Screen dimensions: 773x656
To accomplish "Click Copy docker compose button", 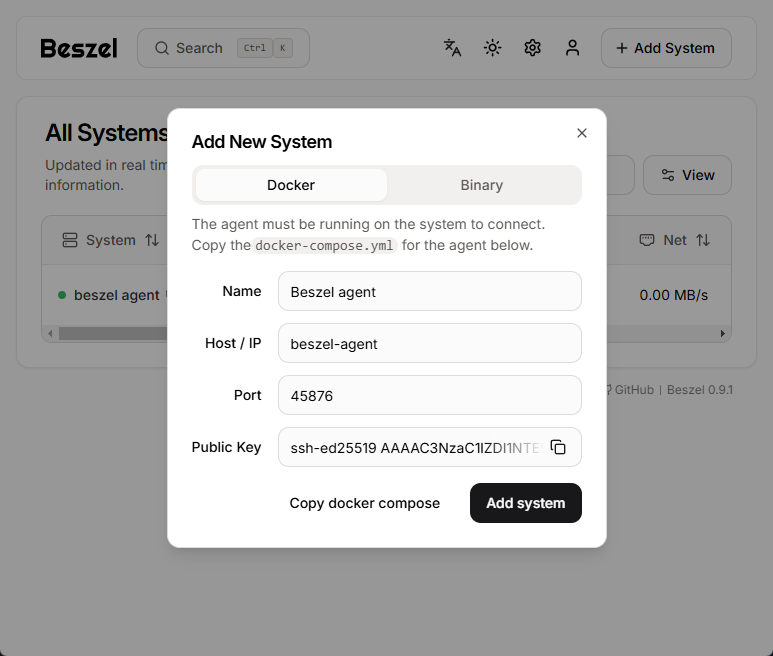I will pos(364,503).
